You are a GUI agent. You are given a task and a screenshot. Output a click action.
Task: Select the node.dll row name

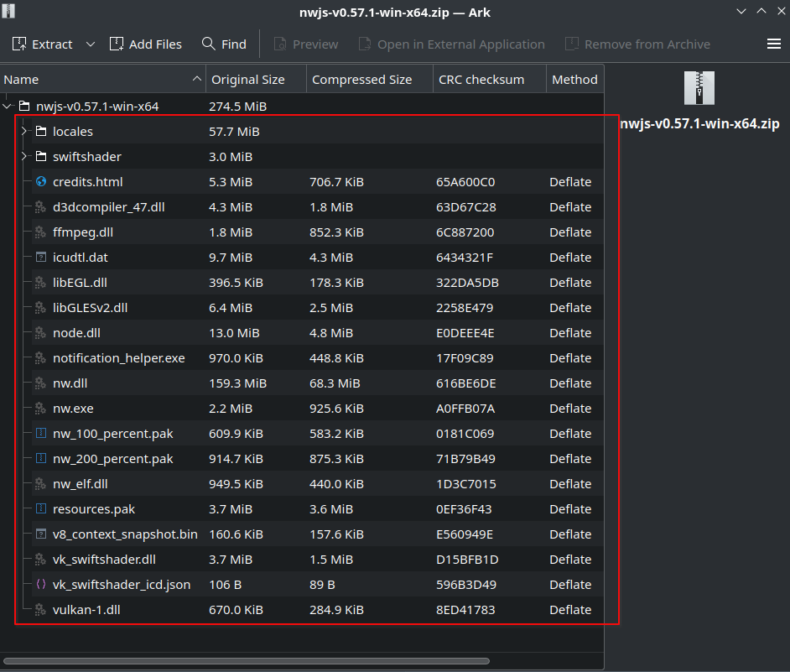[76, 333]
